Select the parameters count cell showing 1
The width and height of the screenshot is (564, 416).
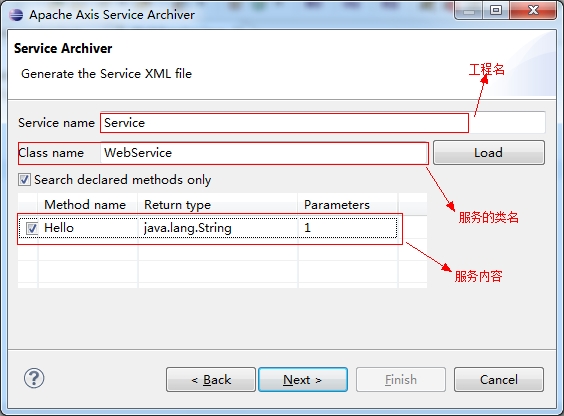[347, 228]
